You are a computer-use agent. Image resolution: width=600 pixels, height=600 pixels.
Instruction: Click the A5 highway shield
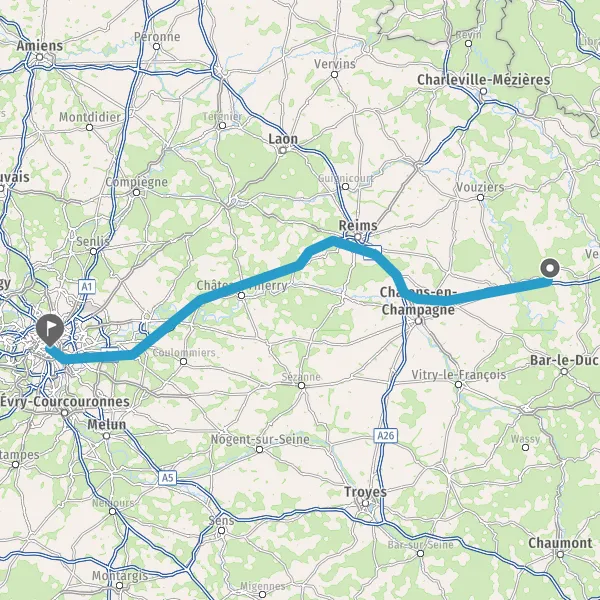168,478
